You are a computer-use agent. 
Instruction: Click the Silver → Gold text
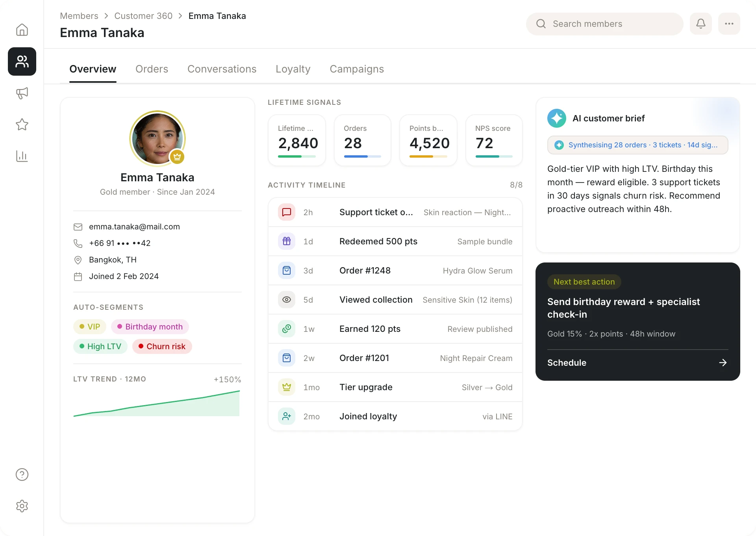(487, 387)
